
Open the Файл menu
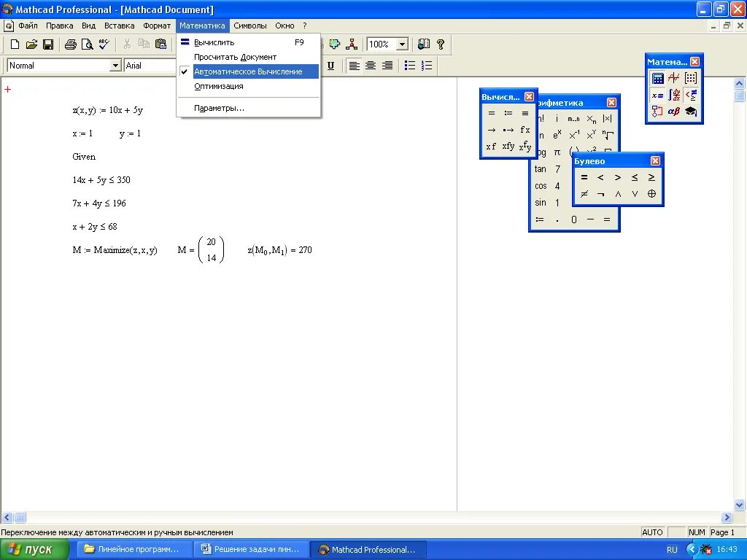pyautogui.click(x=28, y=26)
